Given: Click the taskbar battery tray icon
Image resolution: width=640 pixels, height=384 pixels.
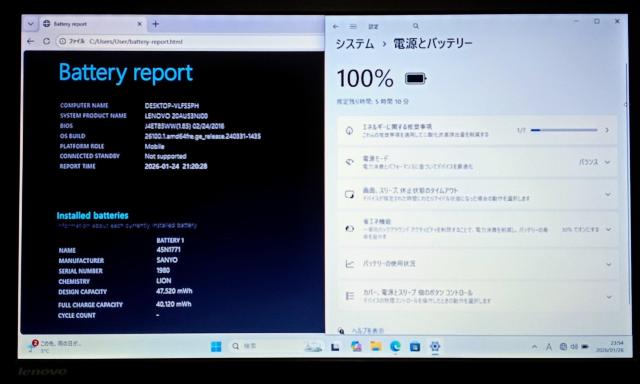Looking at the screenshot, I should pos(585,347).
